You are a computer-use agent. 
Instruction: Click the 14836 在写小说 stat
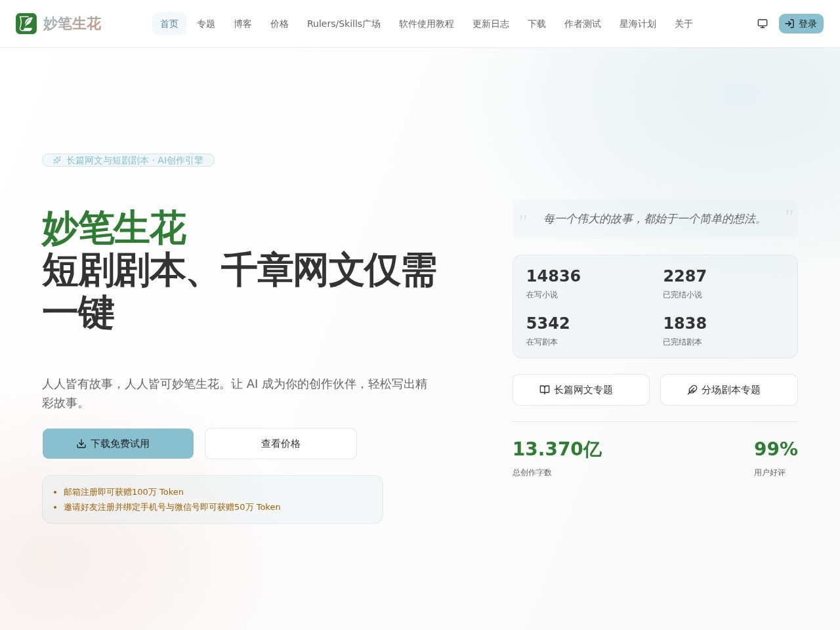click(x=553, y=283)
